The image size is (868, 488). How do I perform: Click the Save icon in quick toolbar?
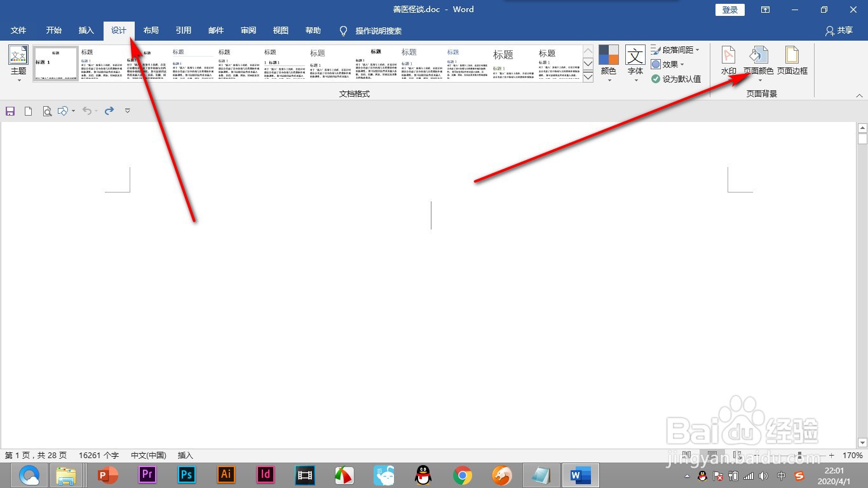tap(10, 111)
